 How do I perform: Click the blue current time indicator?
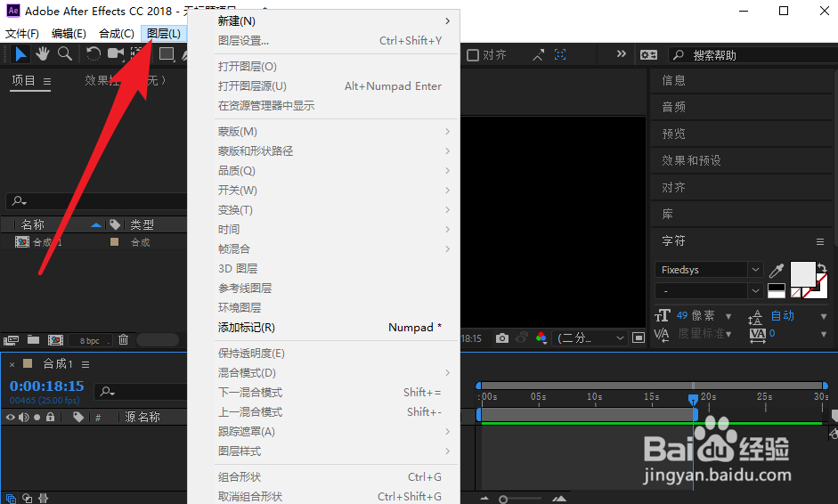coord(693,399)
